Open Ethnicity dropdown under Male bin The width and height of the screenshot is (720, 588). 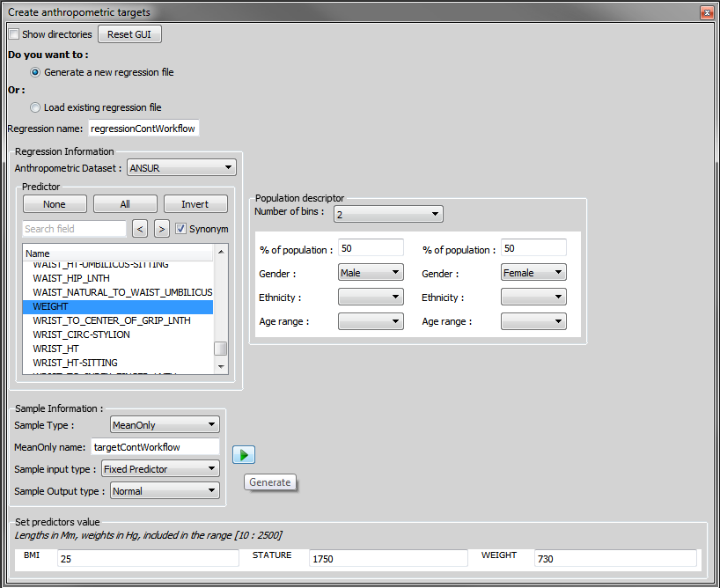[371, 297]
